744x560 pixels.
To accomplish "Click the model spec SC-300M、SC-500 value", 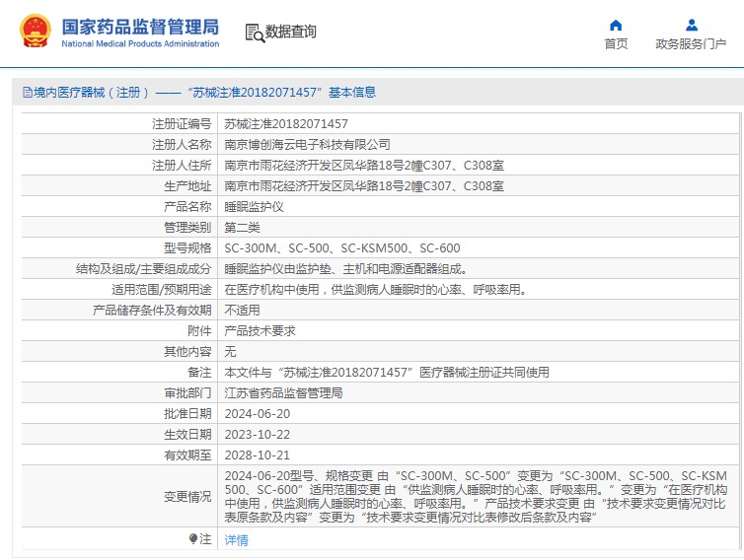I will tap(341, 248).
